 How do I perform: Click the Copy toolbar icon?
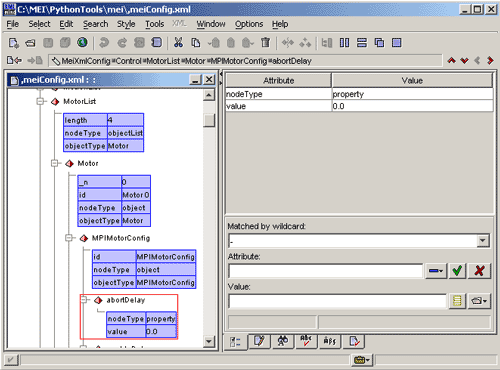pos(196,43)
